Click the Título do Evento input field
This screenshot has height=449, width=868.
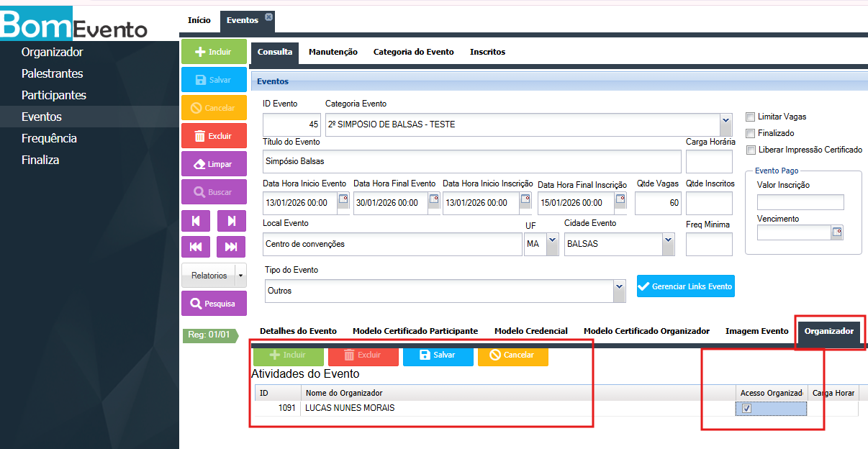point(471,161)
